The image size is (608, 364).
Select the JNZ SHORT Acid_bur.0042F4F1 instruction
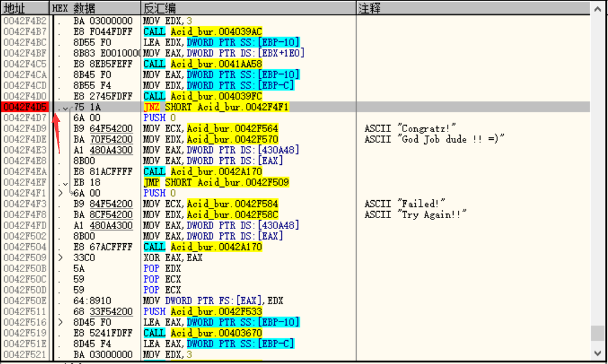216,107
